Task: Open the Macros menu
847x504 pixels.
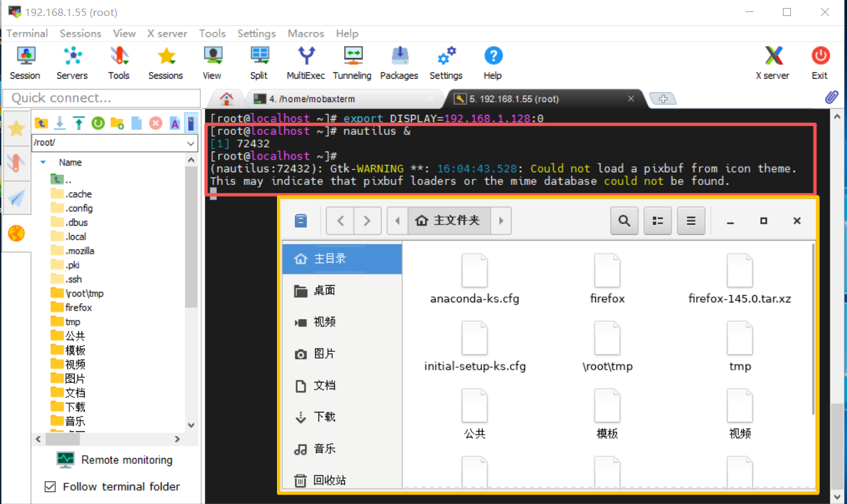Action: coord(306,33)
